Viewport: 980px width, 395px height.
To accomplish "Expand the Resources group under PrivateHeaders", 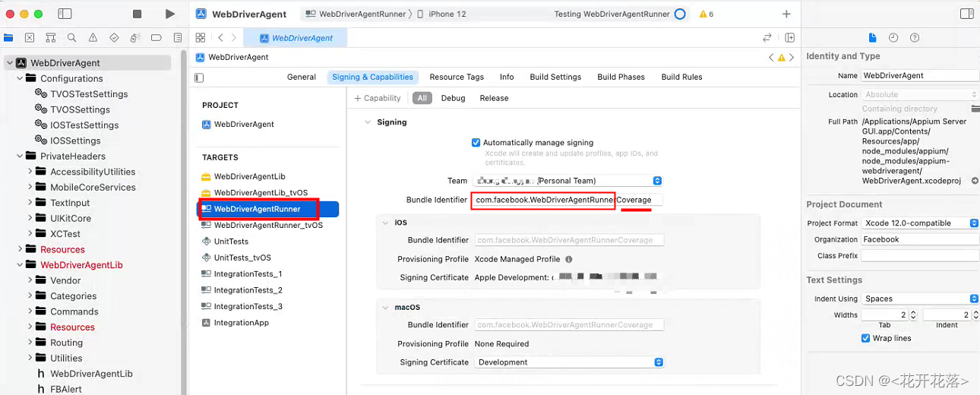I will click(20, 249).
